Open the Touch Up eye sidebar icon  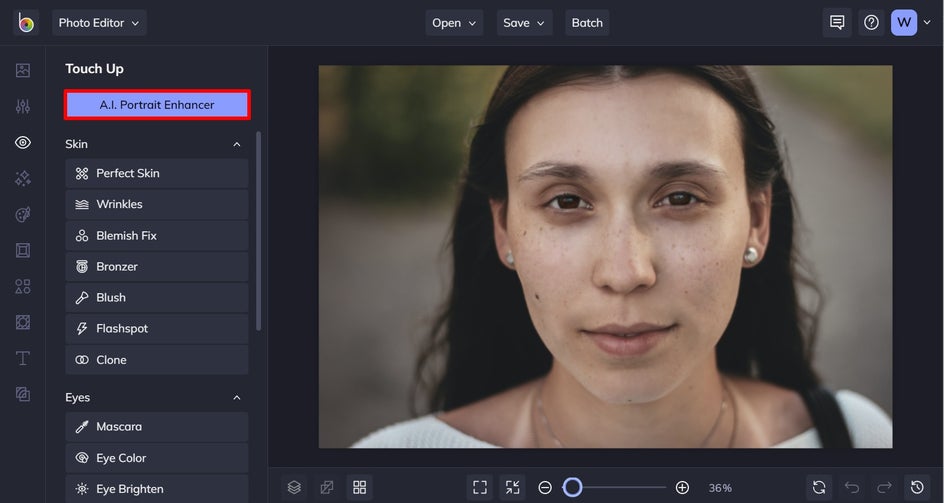pos(23,143)
